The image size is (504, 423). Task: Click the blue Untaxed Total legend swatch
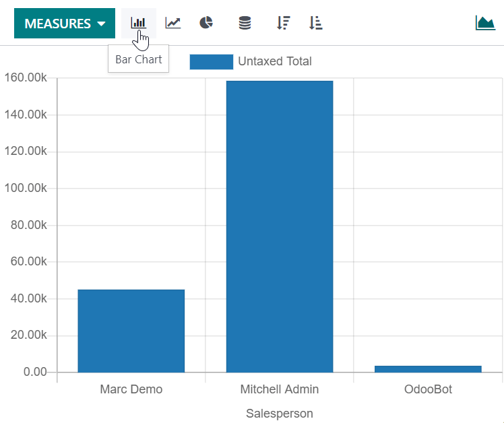click(211, 62)
